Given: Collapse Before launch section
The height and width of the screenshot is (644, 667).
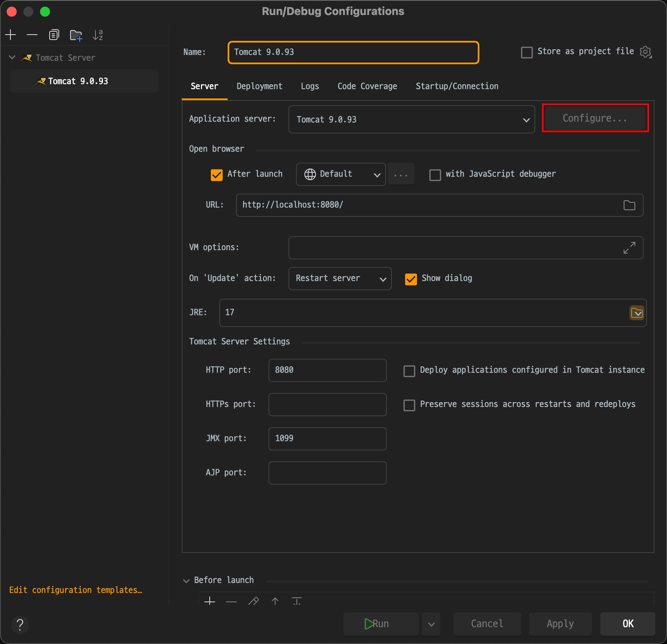Looking at the screenshot, I should coord(186,581).
